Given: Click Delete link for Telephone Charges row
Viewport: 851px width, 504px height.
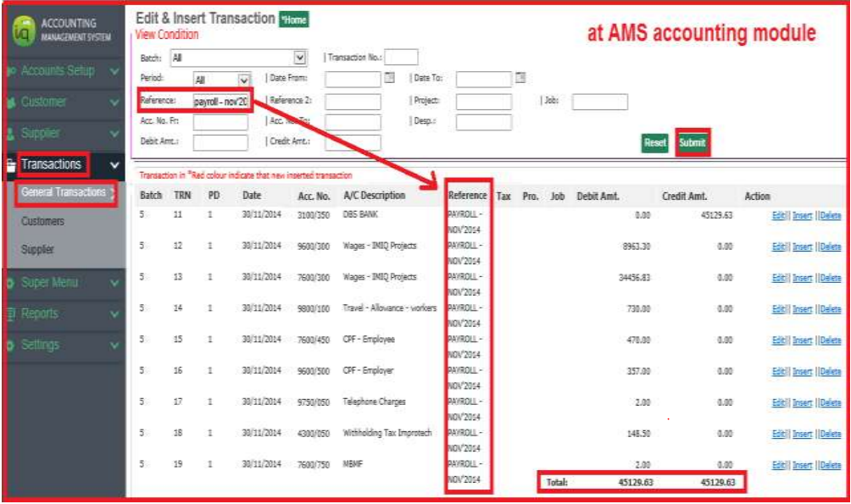Looking at the screenshot, I should click(x=831, y=403).
